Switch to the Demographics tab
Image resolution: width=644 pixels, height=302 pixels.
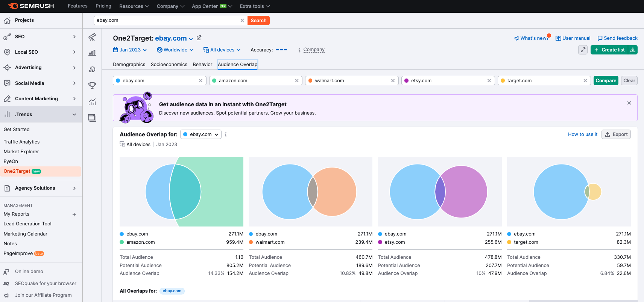(129, 65)
